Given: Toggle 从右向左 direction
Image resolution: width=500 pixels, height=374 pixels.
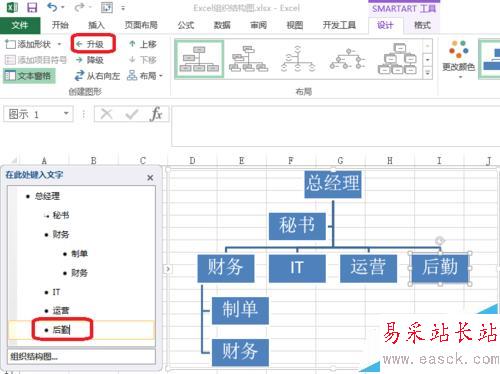Looking at the screenshot, I should 97,76.
